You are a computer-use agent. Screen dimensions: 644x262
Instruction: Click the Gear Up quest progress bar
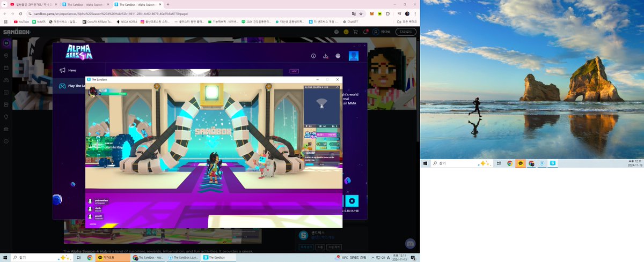click(322, 164)
